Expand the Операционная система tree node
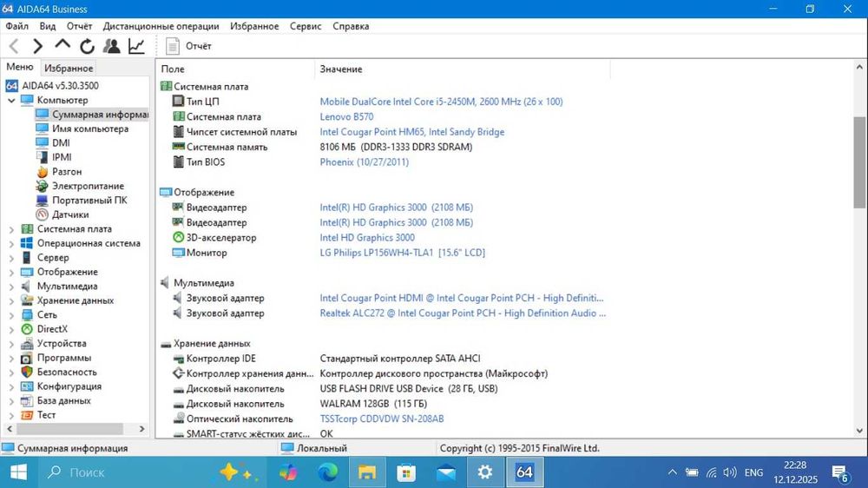 pyautogui.click(x=11, y=243)
